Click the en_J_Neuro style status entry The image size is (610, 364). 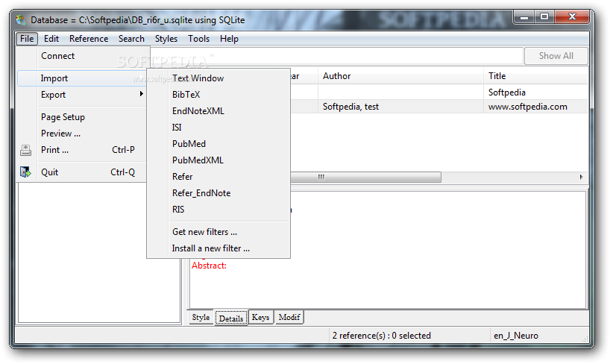pos(516,336)
